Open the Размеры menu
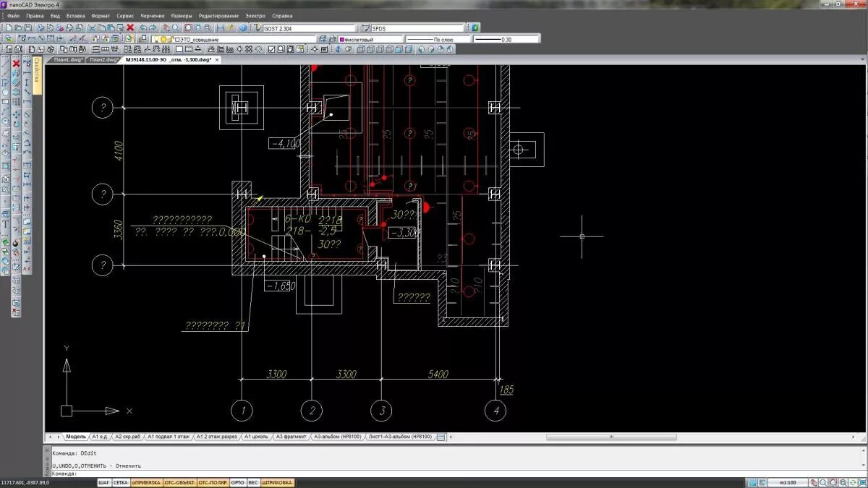 click(x=182, y=15)
